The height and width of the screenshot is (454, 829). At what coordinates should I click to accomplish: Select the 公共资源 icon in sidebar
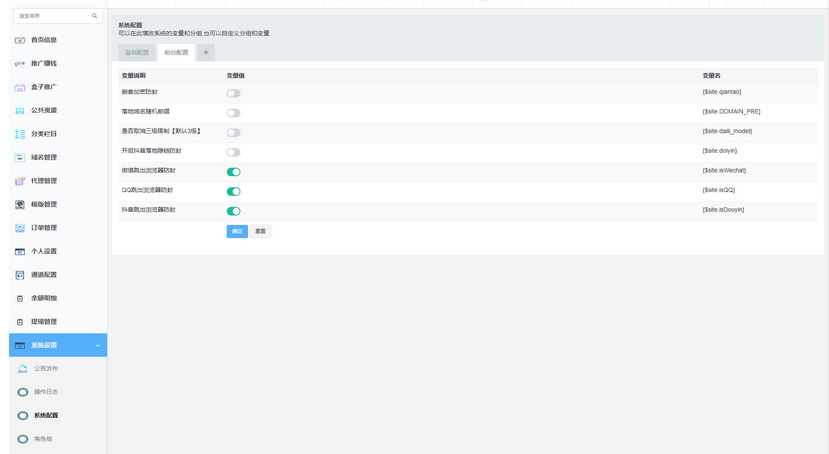20,110
